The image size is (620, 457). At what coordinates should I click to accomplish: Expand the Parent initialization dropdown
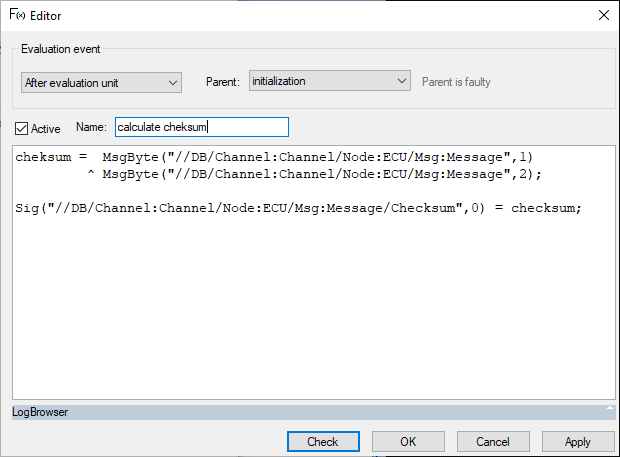point(329,81)
